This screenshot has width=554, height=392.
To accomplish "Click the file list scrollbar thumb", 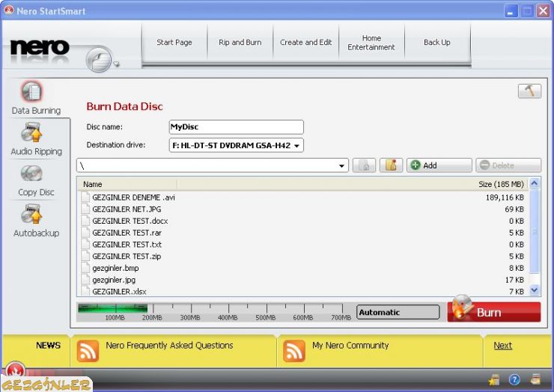I will point(535,231).
